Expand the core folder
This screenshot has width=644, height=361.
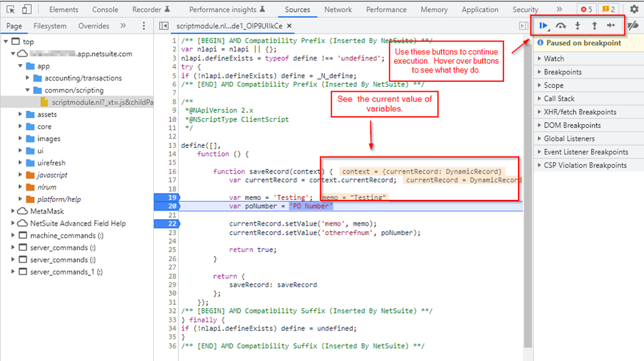click(x=20, y=126)
